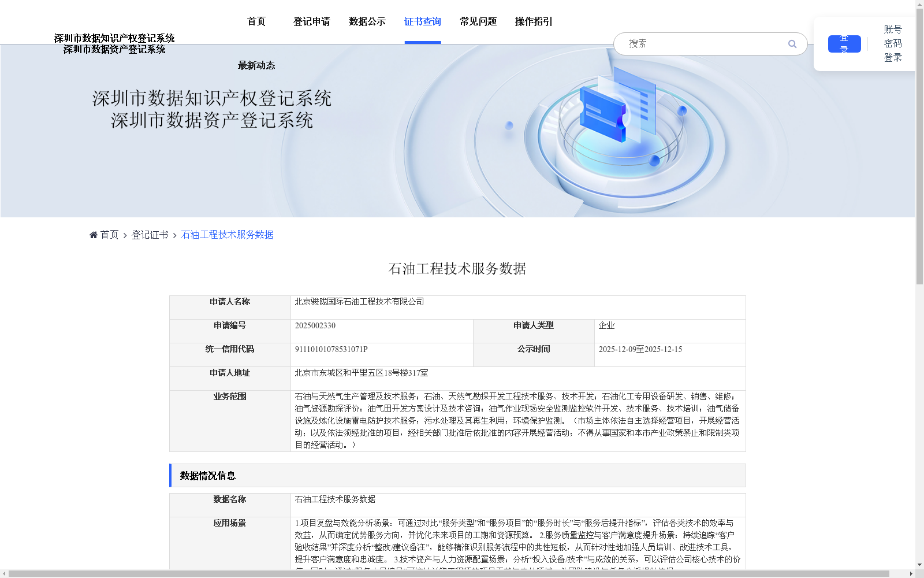Viewport: 924px width, 578px height.
Task: Select the 证书查询 tab
Action: pos(423,21)
